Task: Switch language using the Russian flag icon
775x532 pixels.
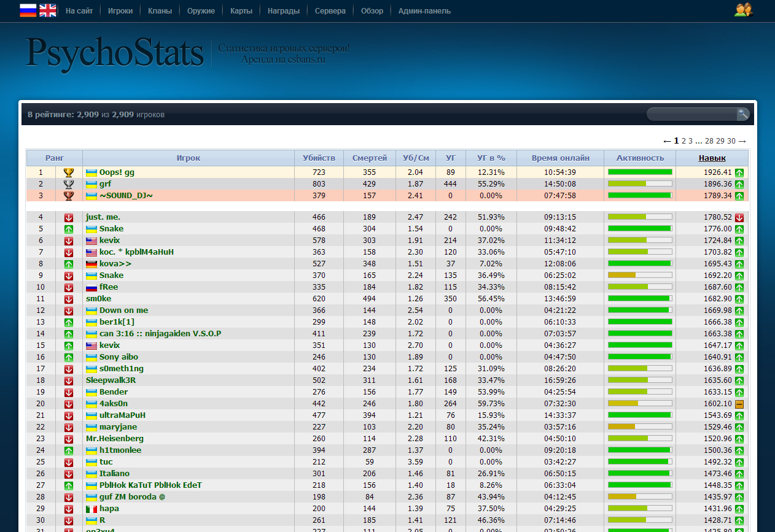Action: click(28, 10)
